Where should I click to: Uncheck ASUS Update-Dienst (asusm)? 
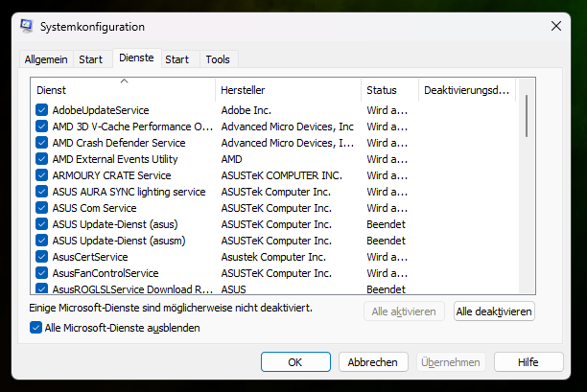pyautogui.click(x=41, y=241)
